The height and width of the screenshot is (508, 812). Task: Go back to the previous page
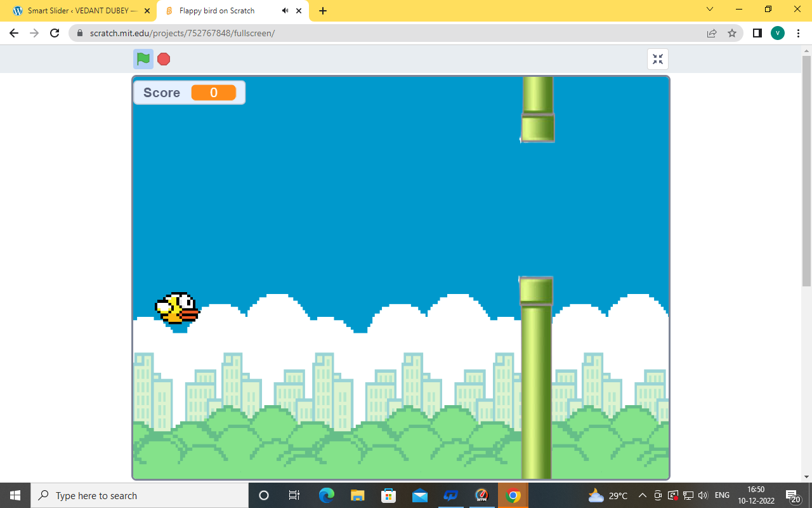click(x=14, y=33)
